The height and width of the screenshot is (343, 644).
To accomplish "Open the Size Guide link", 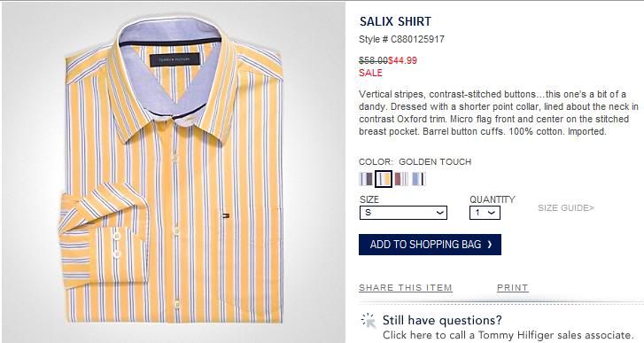I will coord(566,208).
